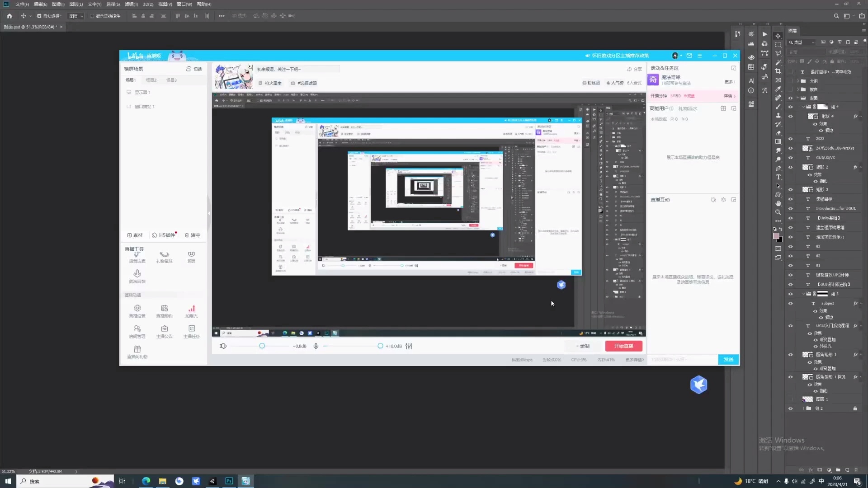Open the layer filter 类型 dropdown
Viewport: 868px width, 488px height.
(804, 42)
